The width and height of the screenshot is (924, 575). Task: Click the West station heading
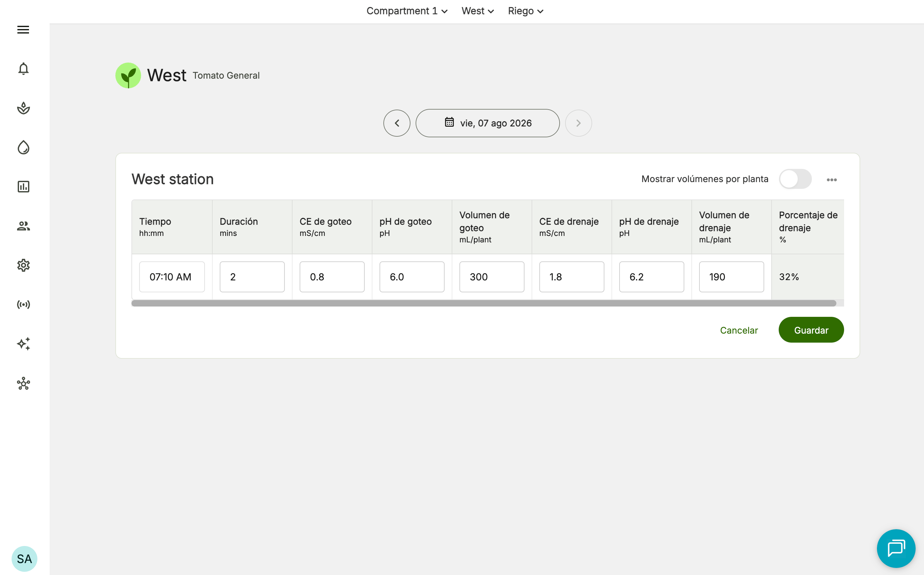click(173, 179)
